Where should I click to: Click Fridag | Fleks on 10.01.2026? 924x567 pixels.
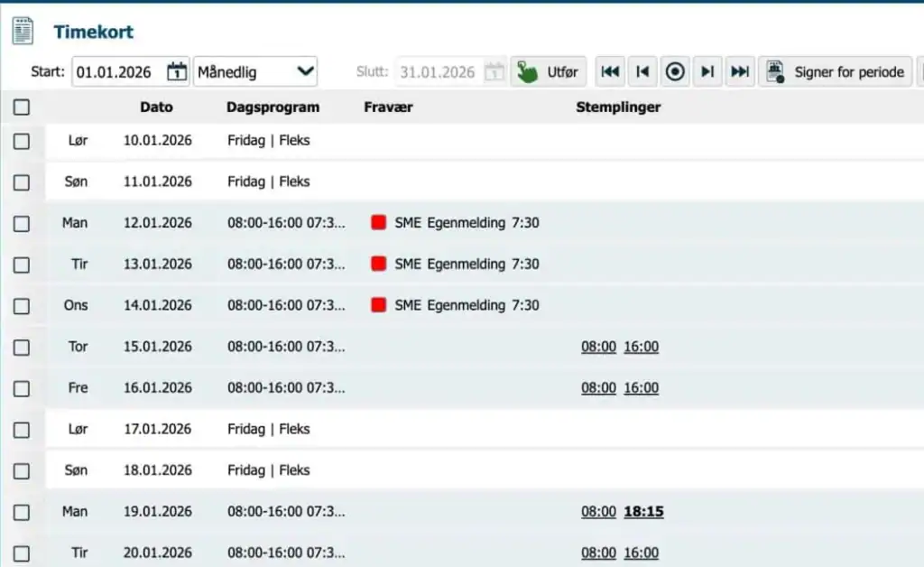(x=269, y=140)
